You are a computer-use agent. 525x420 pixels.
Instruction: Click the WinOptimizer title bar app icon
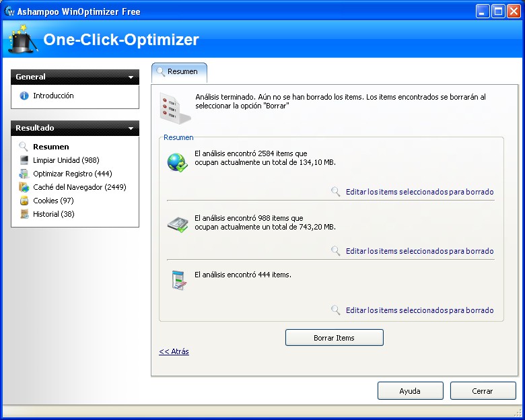tap(9, 11)
